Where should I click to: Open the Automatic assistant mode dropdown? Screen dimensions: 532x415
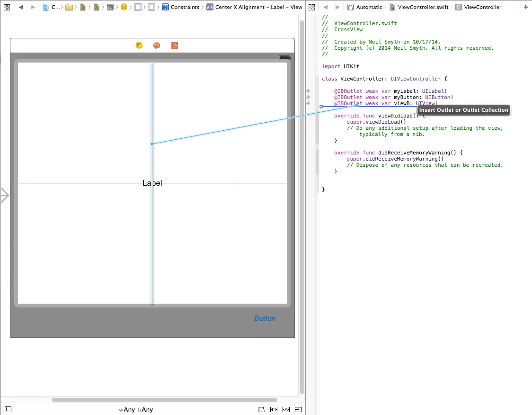[x=365, y=7]
